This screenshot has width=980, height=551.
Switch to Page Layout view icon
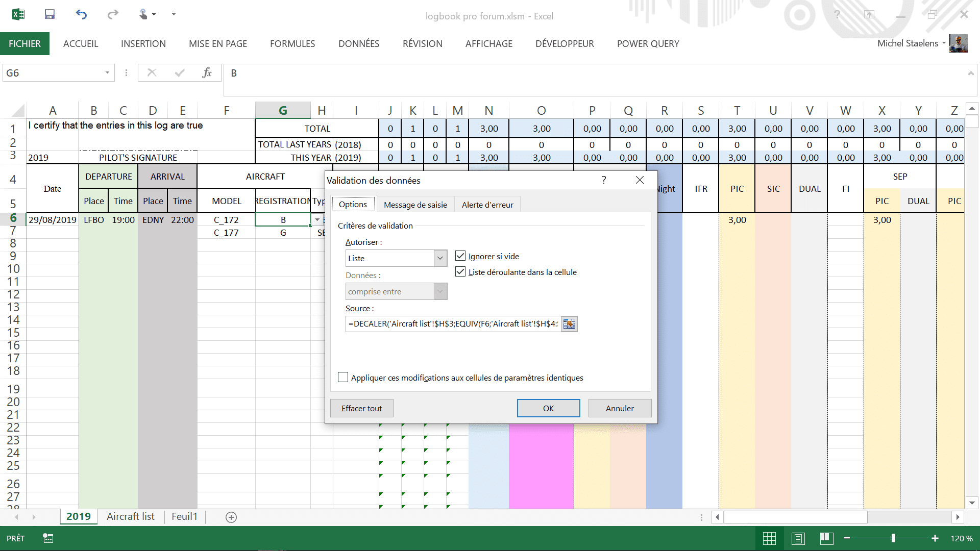coord(798,538)
